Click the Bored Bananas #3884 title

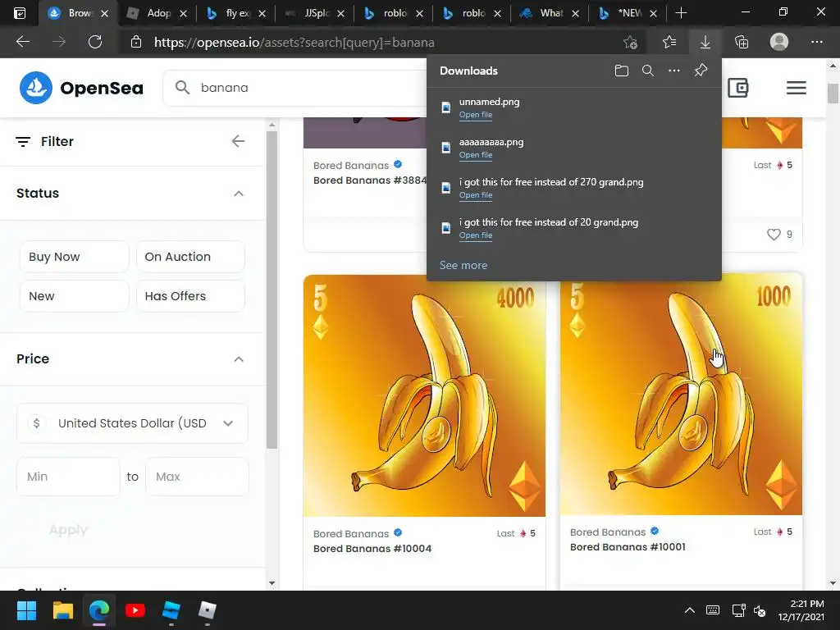(370, 180)
